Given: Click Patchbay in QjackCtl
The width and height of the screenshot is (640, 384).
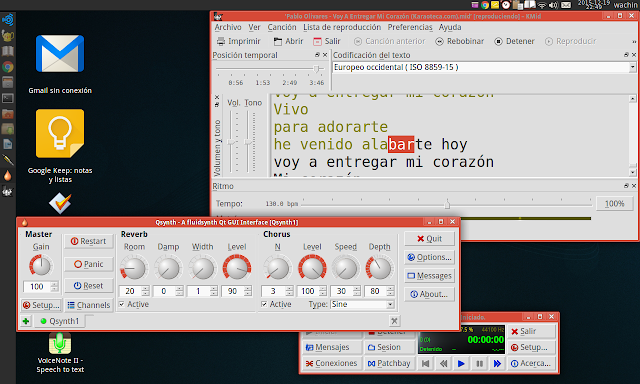Looking at the screenshot, I should [388, 363].
